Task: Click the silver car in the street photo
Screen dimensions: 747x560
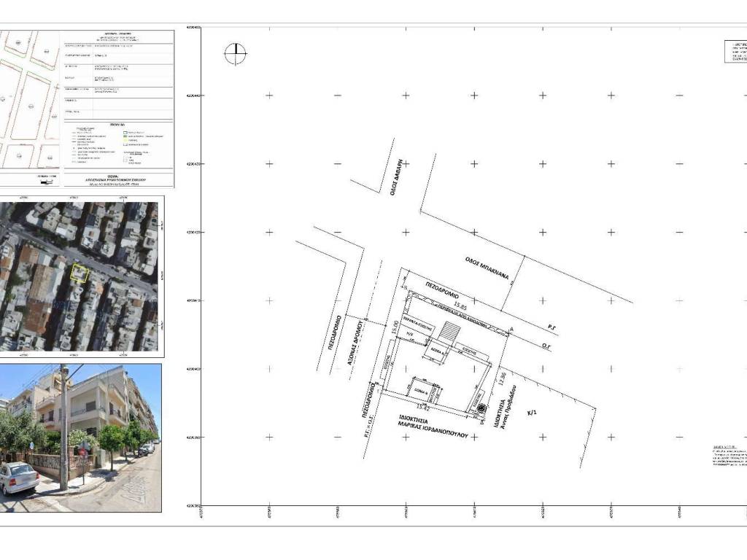Action: click(20, 478)
